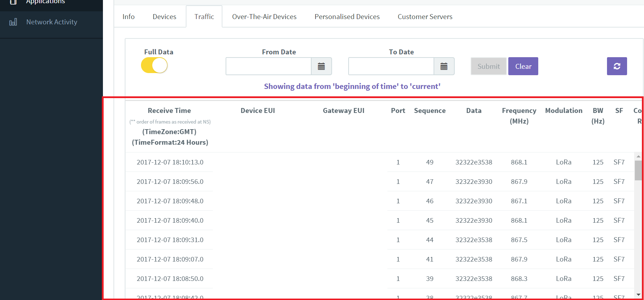The height and width of the screenshot is (300, 644).
Task: Click the table scrollbar up arrow
Action: [x=638, y=156]
